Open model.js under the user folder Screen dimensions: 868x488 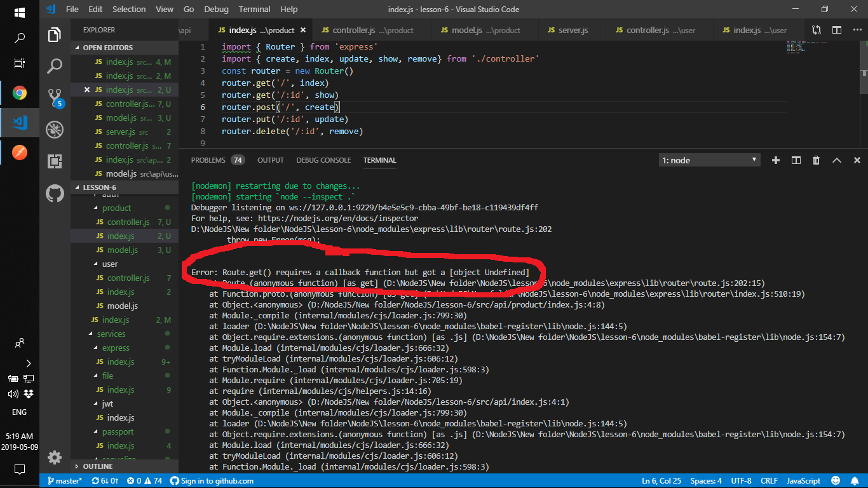pyautogui.click(x=123, y=306)
